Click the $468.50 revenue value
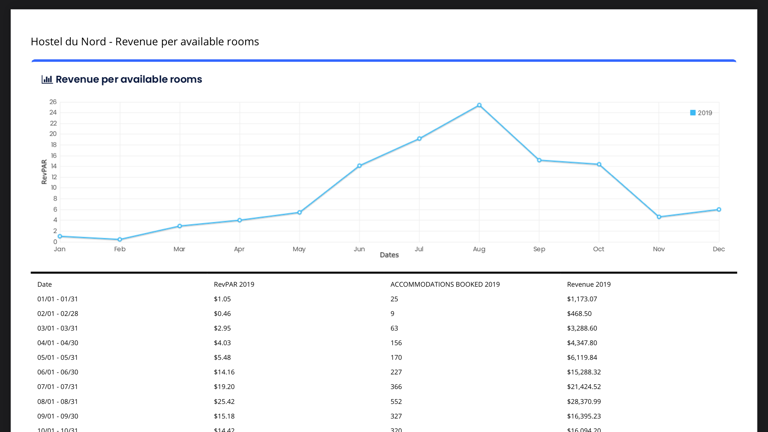The height and width of the screenshot is (432, 768). (579, 313)
